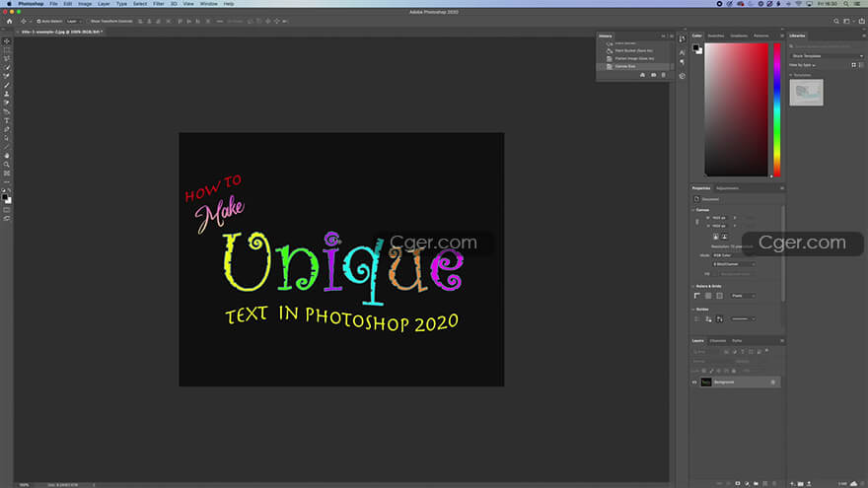Select the Pen tool
Image resolution: width=868 pixels, height=488 pixels.
7,129
